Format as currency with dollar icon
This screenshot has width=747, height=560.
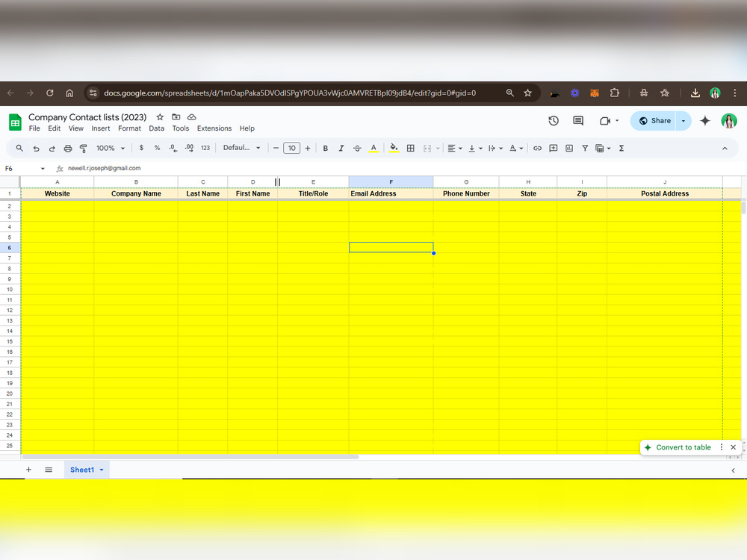point(141,148)
